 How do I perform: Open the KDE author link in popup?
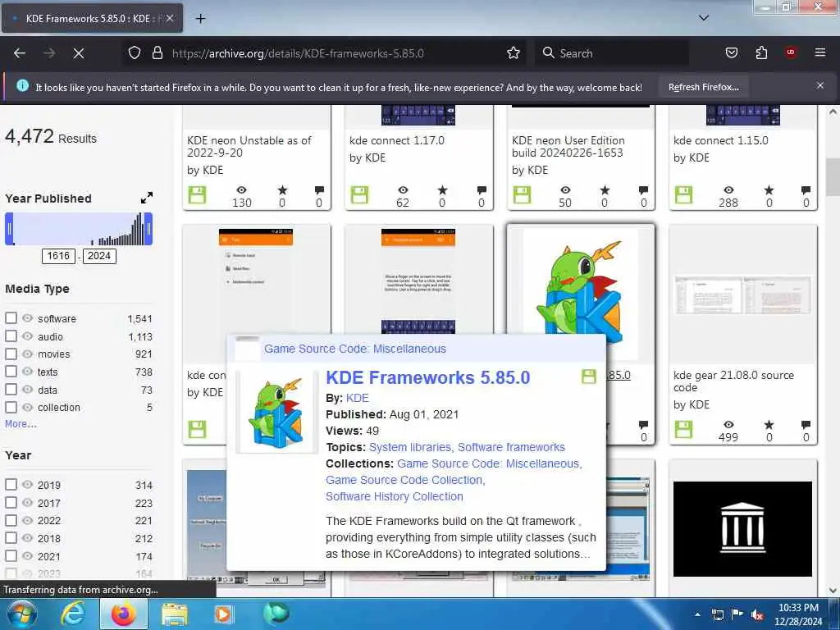(358, 398)
